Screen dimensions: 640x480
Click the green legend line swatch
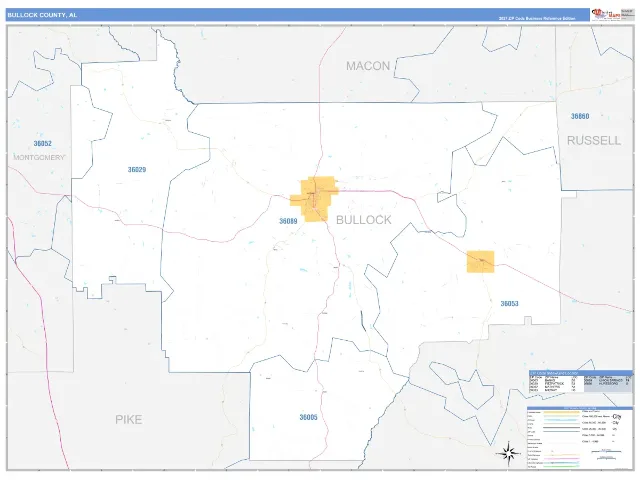pos(562,467)
